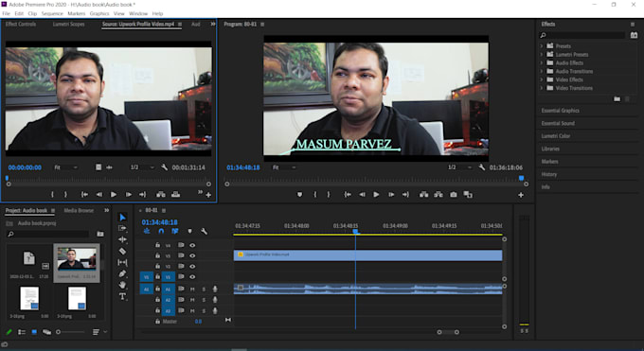The image size is (644, 351).
Task: Open Program monitor button editor plus
Action: pos(521,195)
